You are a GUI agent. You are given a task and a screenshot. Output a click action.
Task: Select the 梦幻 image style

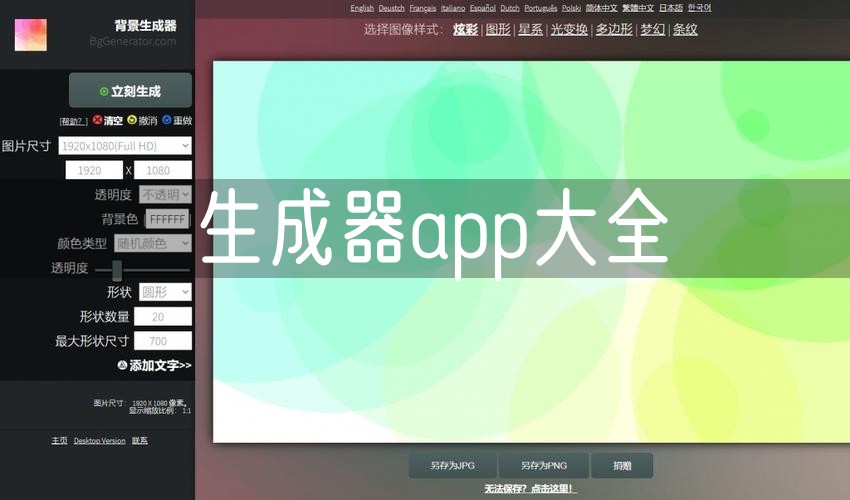point(653,29)
